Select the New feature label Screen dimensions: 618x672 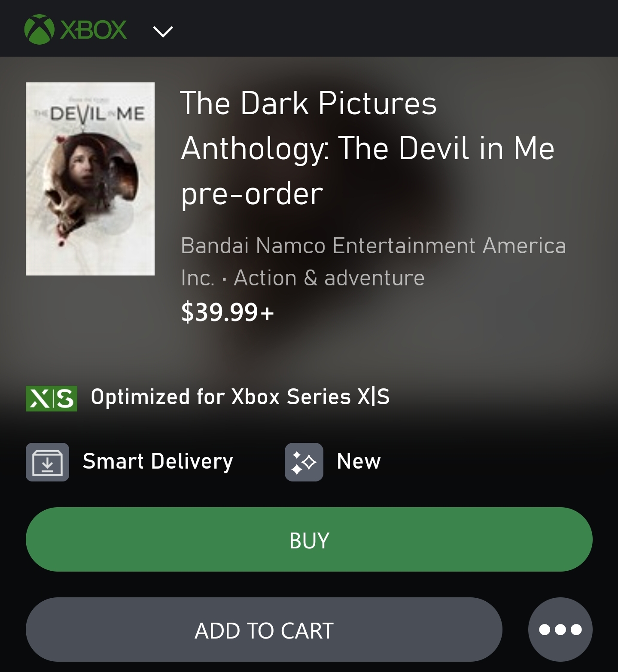tap(359, 461)
